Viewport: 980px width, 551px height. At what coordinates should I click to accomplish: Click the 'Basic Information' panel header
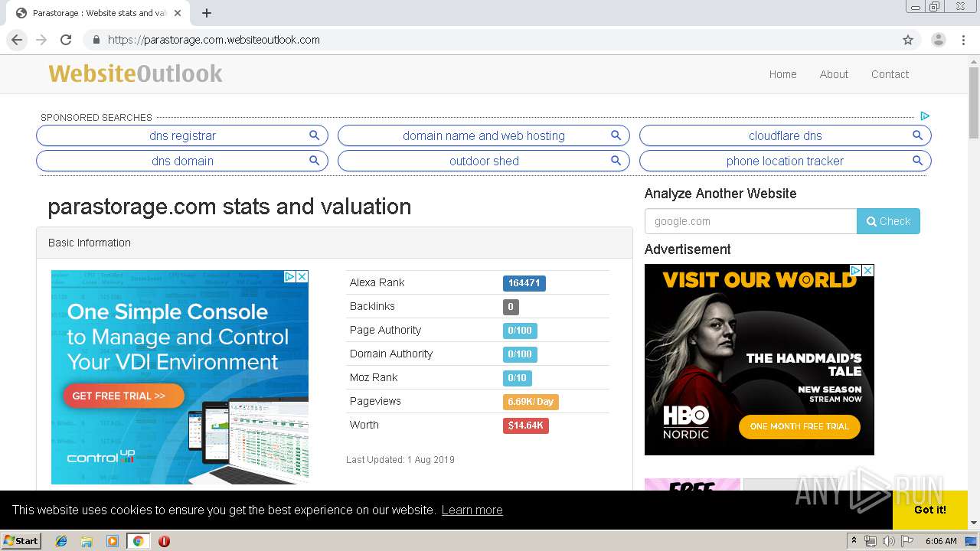pos(335,243)
